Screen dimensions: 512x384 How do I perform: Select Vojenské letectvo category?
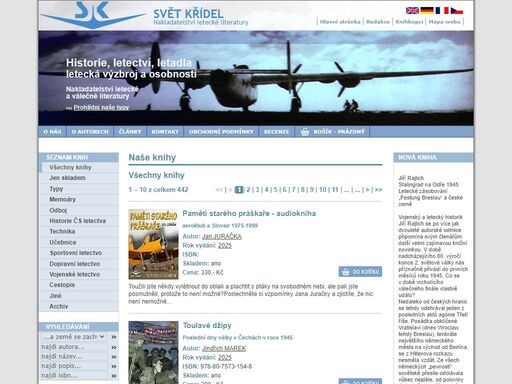(75, 274)
